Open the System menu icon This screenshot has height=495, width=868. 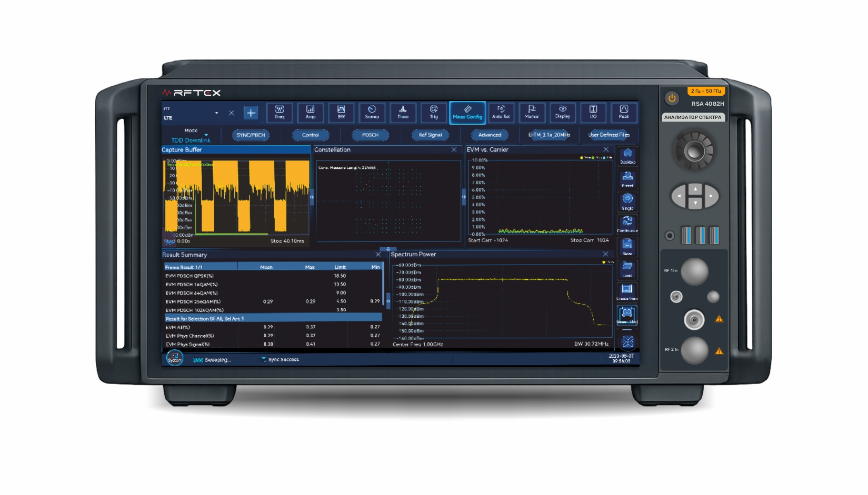175,358
